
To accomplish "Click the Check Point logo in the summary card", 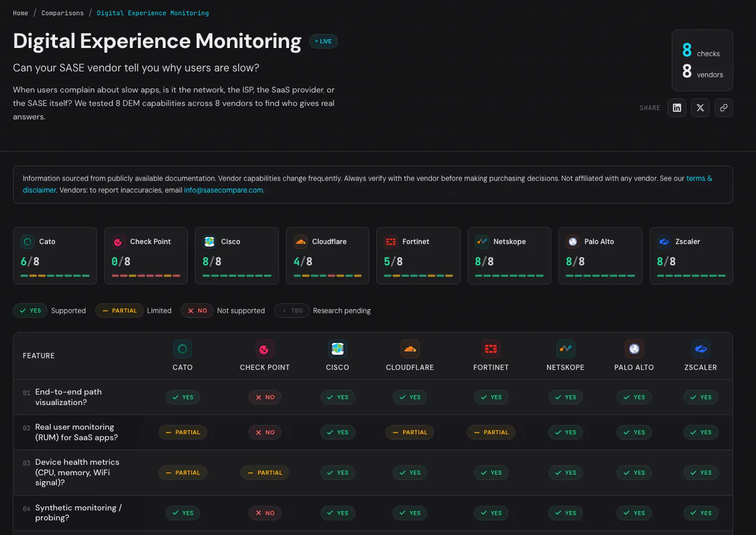I will click(x=118, y=242).
